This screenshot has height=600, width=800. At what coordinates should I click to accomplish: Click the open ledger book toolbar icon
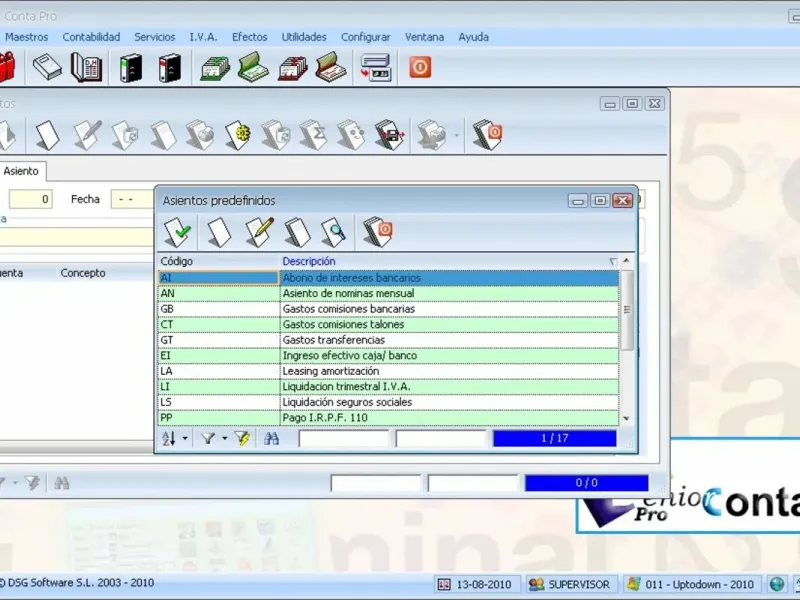(x=86, y=67)
